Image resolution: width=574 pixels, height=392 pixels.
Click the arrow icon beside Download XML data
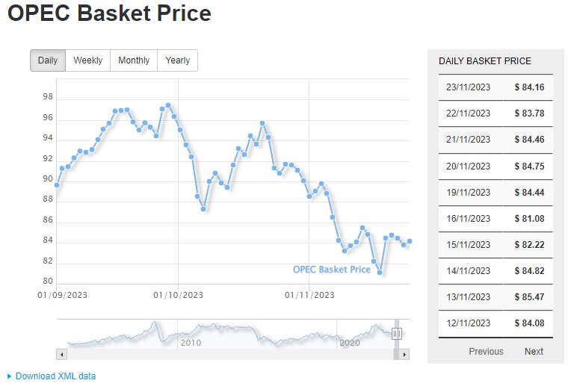tap(9, 376)
